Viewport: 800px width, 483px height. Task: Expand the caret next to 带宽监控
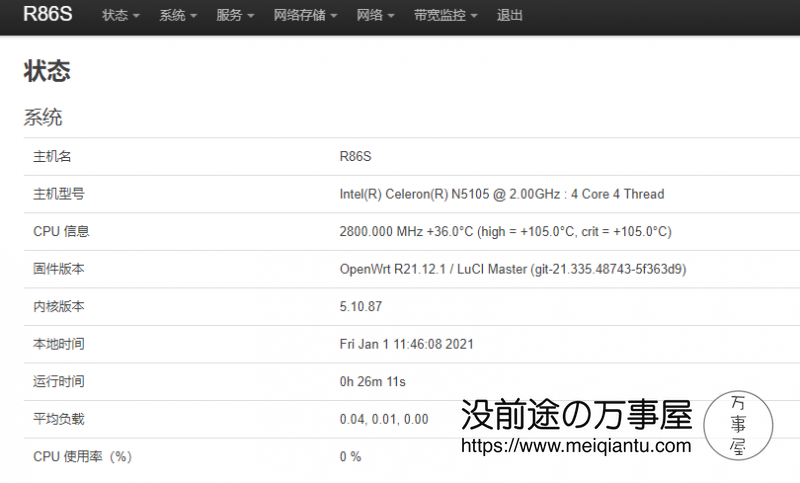[474, 16]
